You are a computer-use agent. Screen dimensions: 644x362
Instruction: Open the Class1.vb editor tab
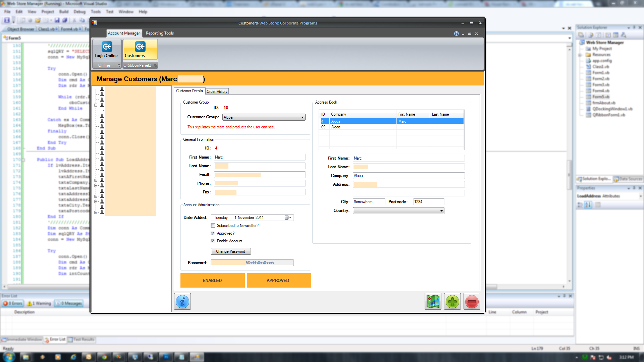pos(48,29)
